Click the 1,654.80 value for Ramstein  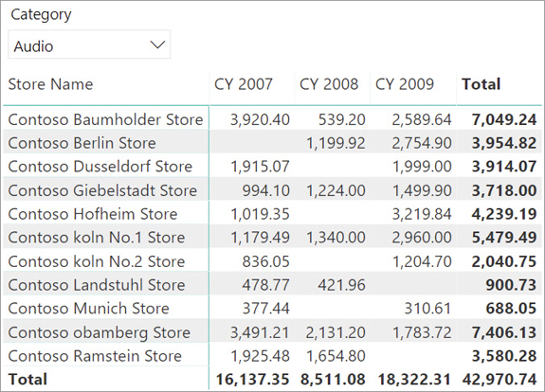336,356
